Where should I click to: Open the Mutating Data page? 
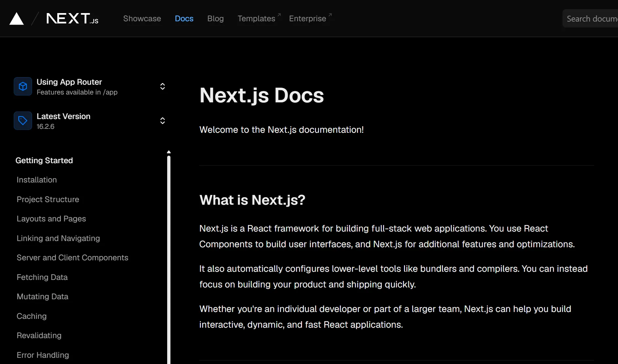pyautogui.click(x=43, y=297)
